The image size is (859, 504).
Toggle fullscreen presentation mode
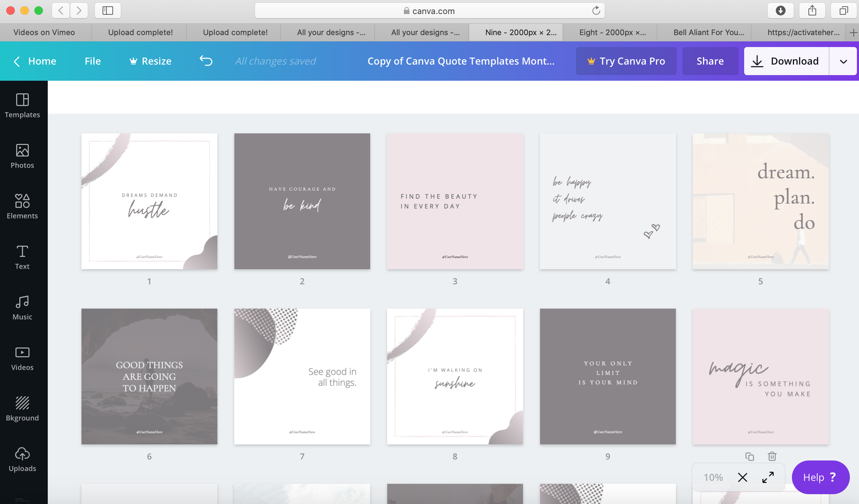click(768, 477)
